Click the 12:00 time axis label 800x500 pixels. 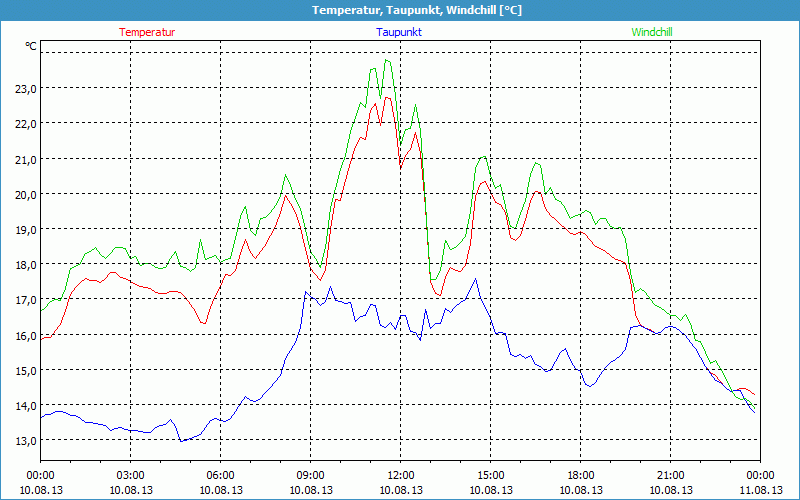[x=401, y=476]
